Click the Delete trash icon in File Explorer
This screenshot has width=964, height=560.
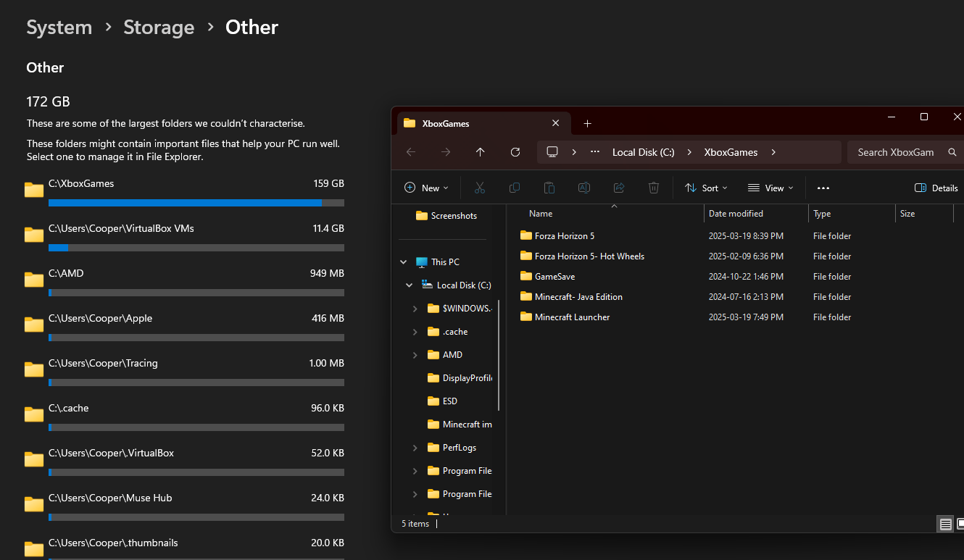coord(654,188)
